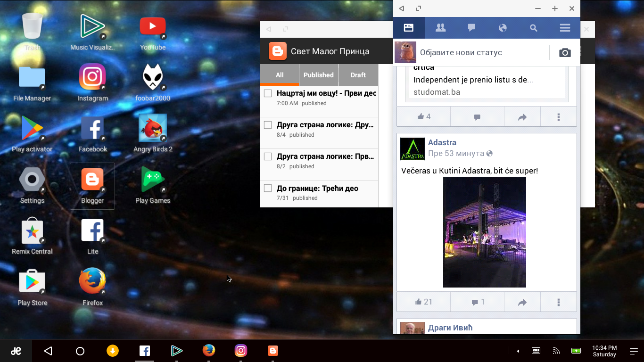Open the Adastra page name link

click(x=442, y=142)
